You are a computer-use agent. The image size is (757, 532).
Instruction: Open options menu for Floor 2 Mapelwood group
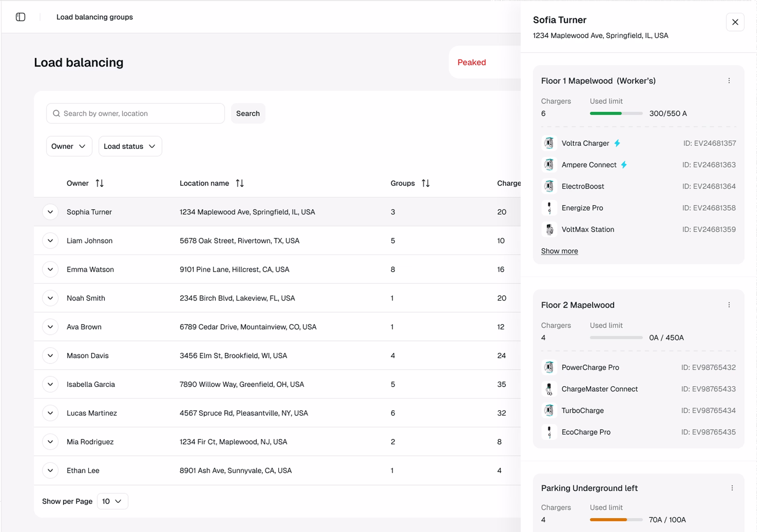pos(729,305)
